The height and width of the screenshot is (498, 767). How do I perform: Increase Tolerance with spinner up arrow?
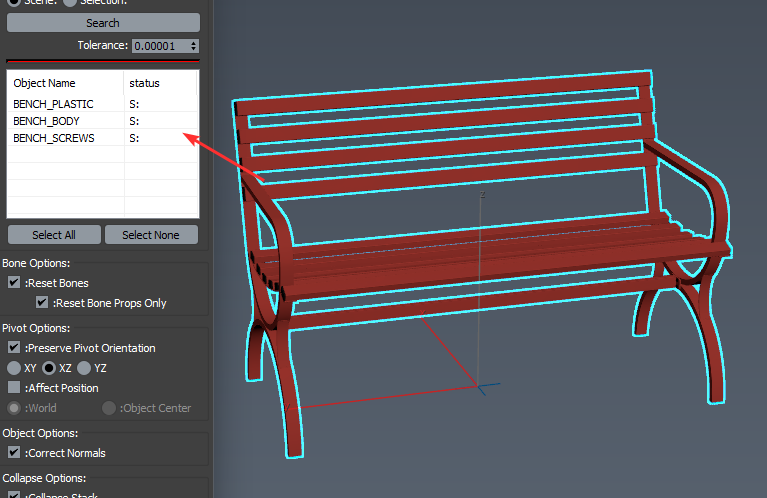coord(194,43)
